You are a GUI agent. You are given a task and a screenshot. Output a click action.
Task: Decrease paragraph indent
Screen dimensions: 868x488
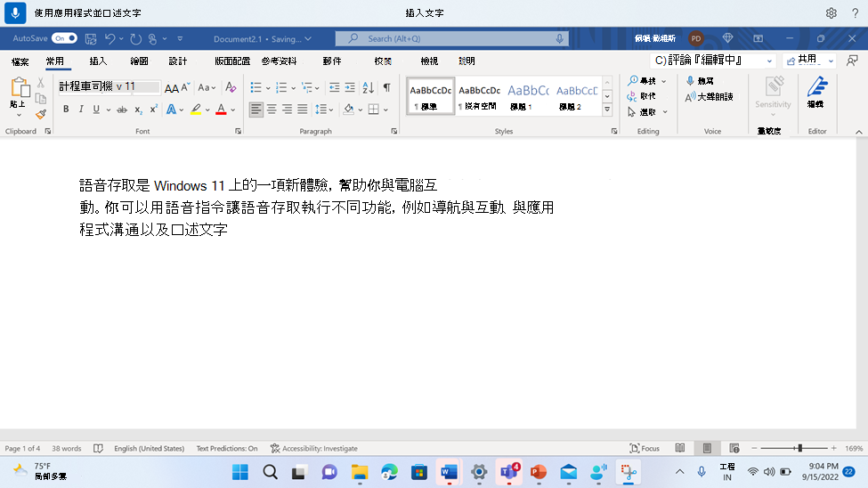(x=335, y=87)
